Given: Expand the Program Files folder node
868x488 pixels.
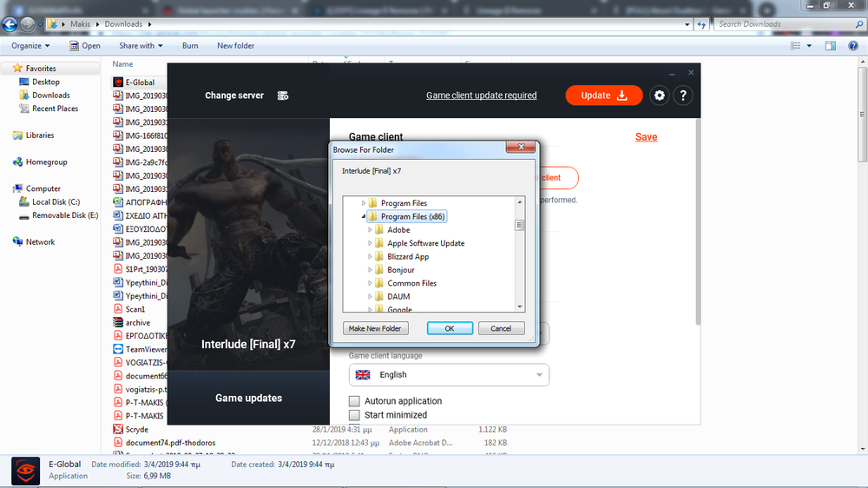Looking at the screenshot, I should coord(363,203).
